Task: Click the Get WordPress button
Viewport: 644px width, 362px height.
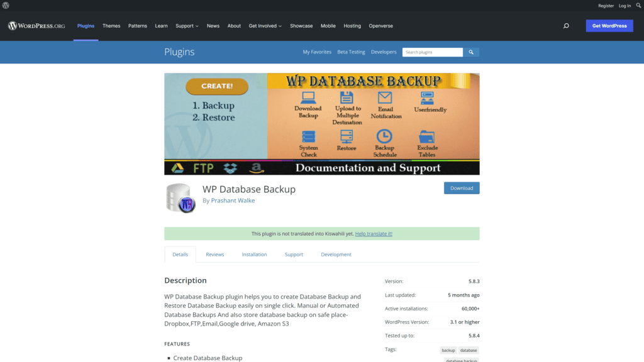Action: [609, 26]
